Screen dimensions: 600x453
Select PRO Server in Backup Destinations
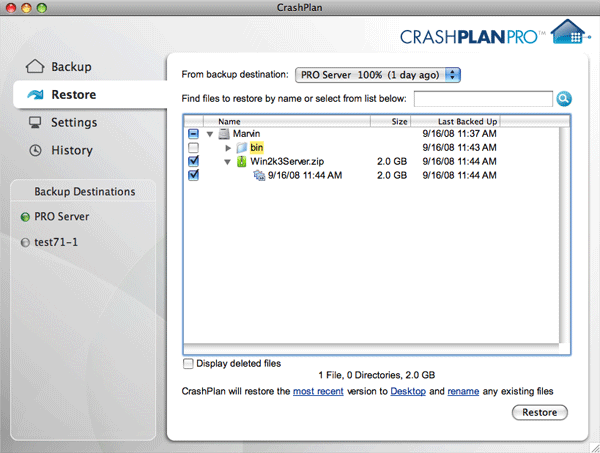click(62, 217)
